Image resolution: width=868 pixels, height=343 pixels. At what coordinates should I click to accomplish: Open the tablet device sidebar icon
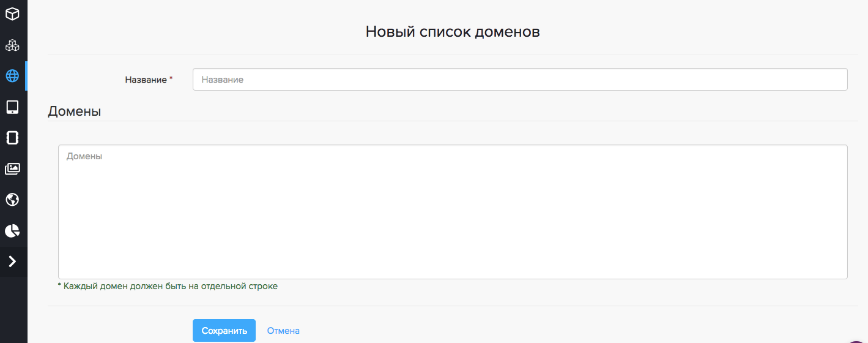[12, 107]
